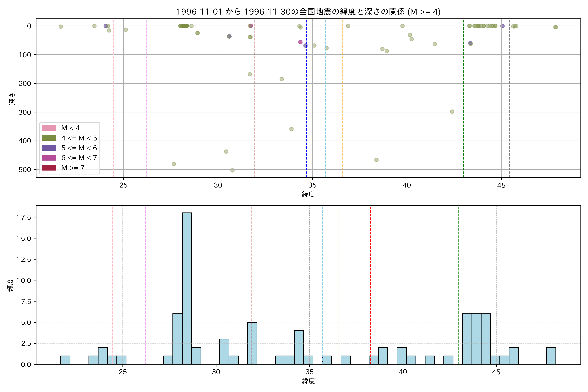Click the '緯度' x-axis label under histogram
The image size is (588, 392).
[x=308, y=381]
